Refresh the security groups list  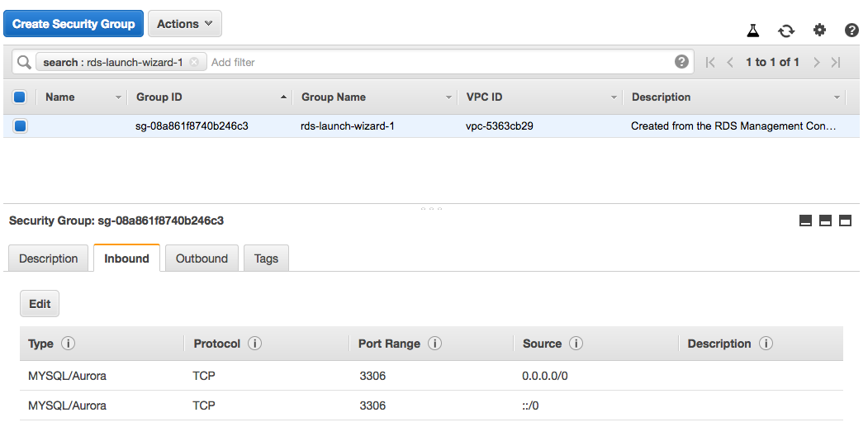(785, 31)
